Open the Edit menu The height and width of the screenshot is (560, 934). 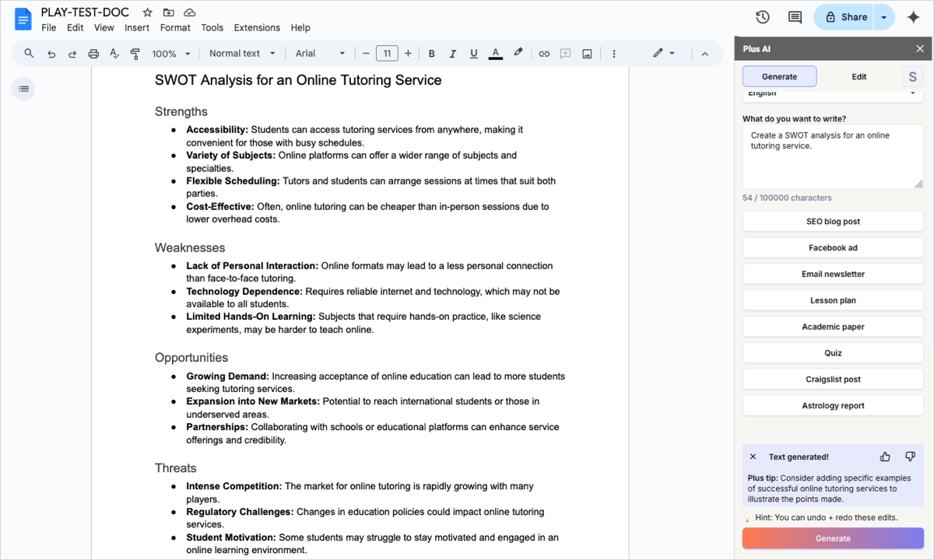tap(75, 27)
